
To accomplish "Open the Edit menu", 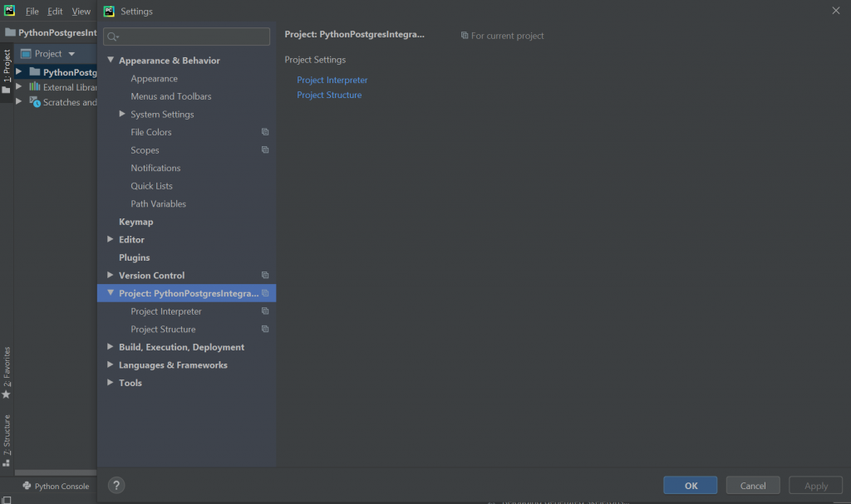I will coord(55,12).
